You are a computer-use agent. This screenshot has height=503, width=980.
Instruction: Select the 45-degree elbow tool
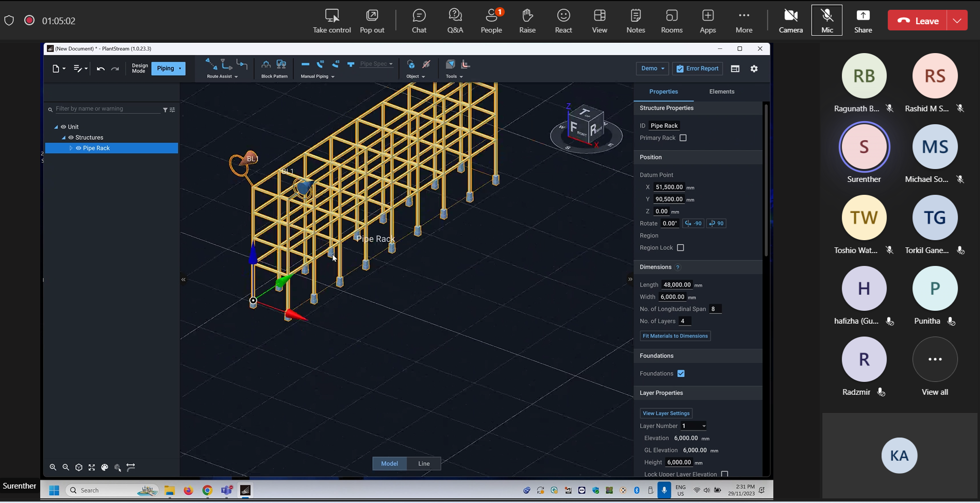point(336,64)
